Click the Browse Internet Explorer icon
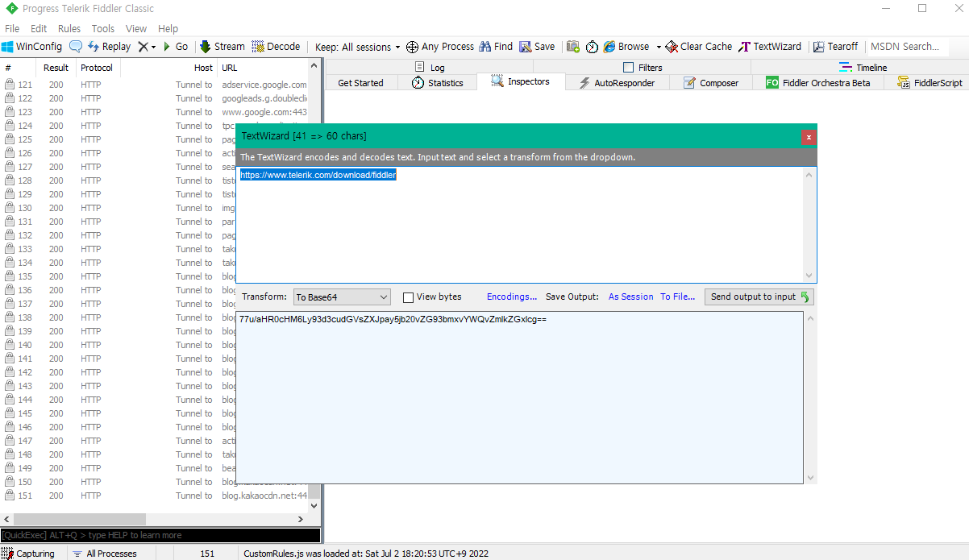 [609, 47]
